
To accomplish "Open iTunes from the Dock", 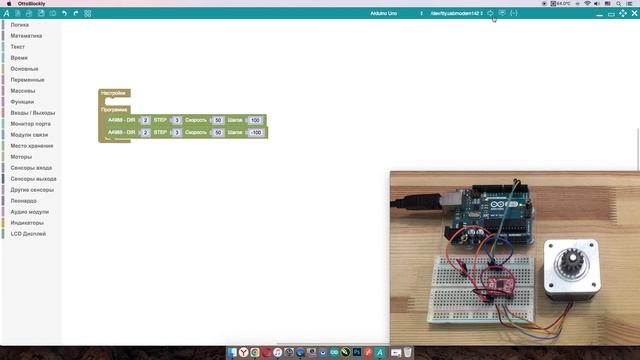I will click(x=278, y=352).
